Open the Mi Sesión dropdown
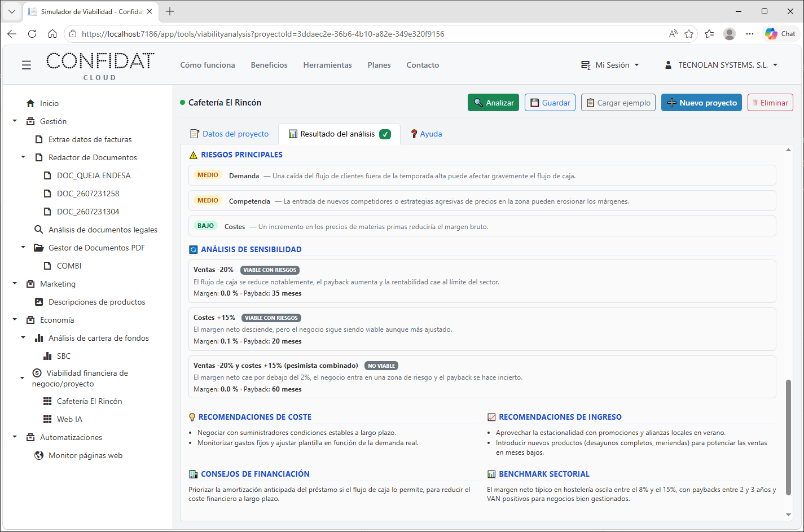Viewport: 804px width, 532px height. 610,65
